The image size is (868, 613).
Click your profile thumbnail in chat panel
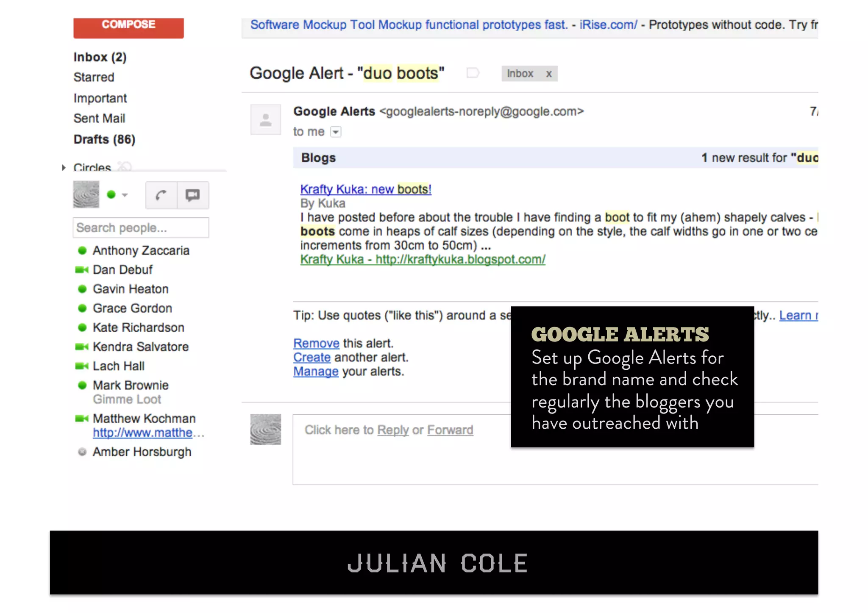coord(86,195)
